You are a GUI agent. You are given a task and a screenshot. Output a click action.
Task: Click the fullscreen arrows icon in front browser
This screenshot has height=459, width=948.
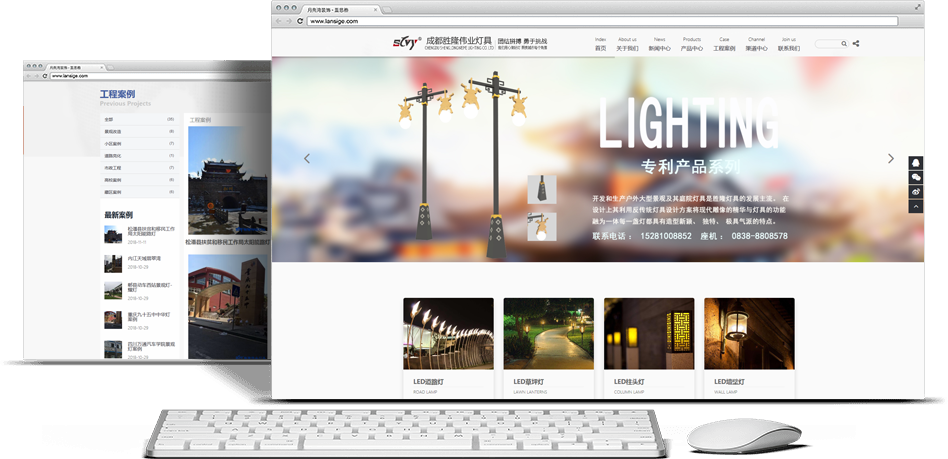click(918, 7)
